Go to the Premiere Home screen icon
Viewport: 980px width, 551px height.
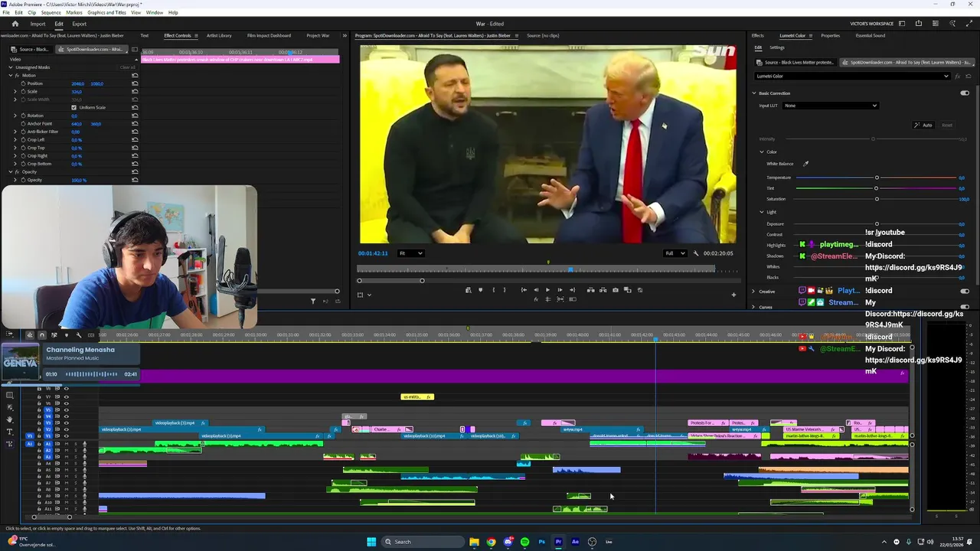(15, 24)
